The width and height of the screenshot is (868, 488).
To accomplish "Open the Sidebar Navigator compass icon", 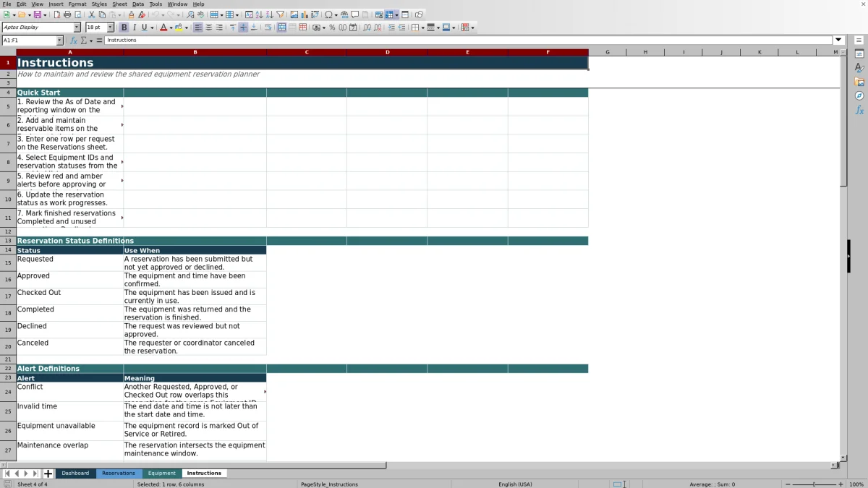I will pyautogui.click(x=859, y=95).
